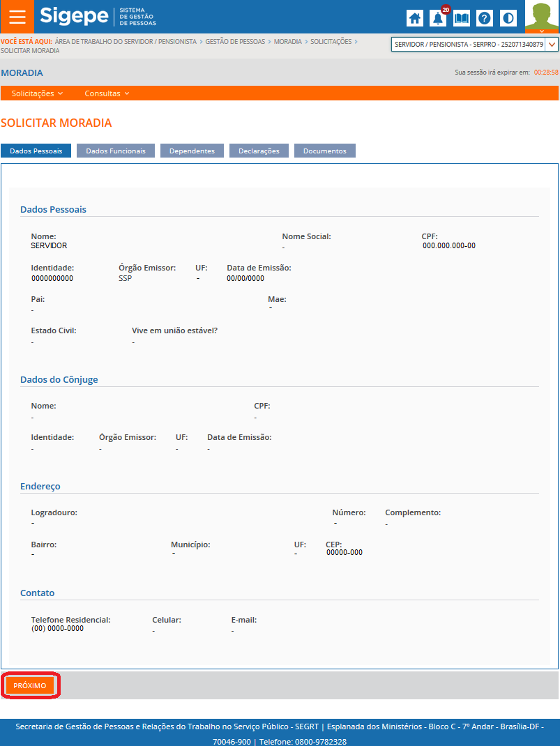Open the Declarações tab

[x=259, y=151]
